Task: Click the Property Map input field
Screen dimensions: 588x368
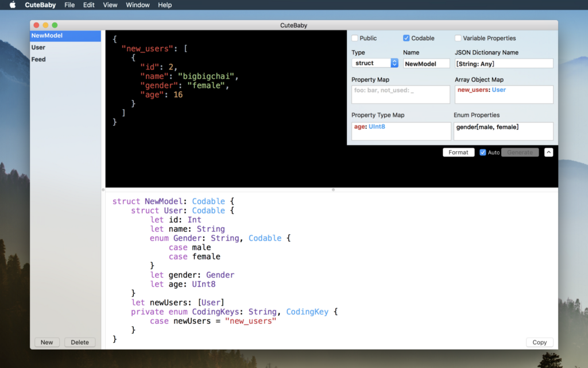Action: click(400, 94)
